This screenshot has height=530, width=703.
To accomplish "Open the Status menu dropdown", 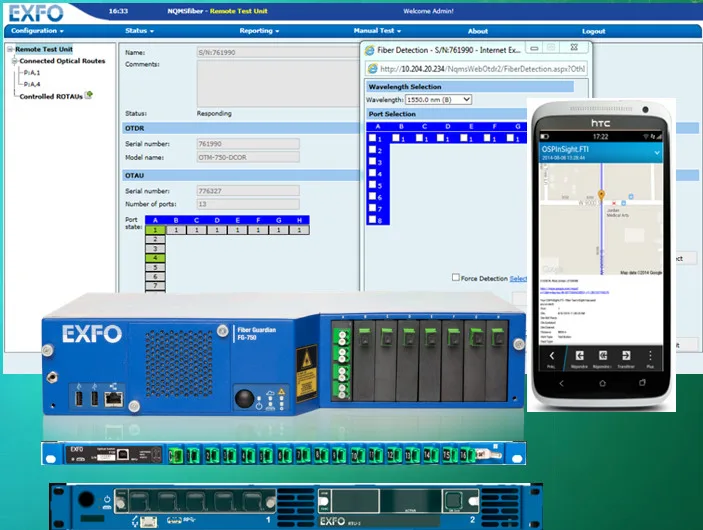I will tap(139, 30).
